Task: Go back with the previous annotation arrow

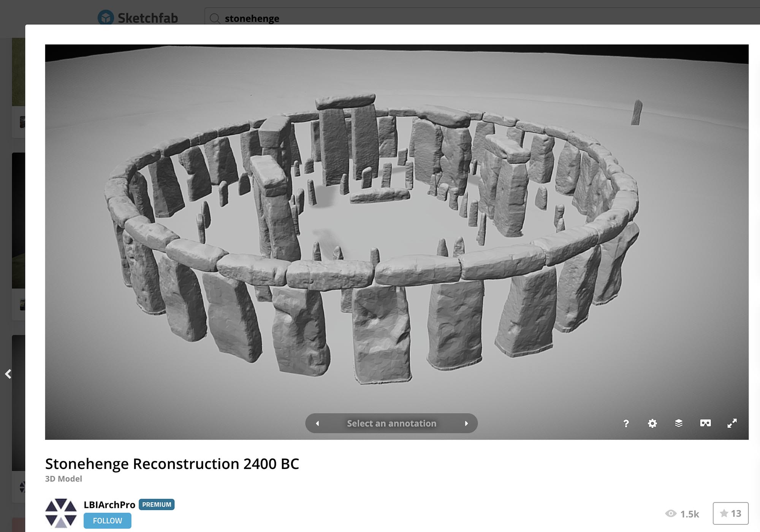Action: click(317, 423)
